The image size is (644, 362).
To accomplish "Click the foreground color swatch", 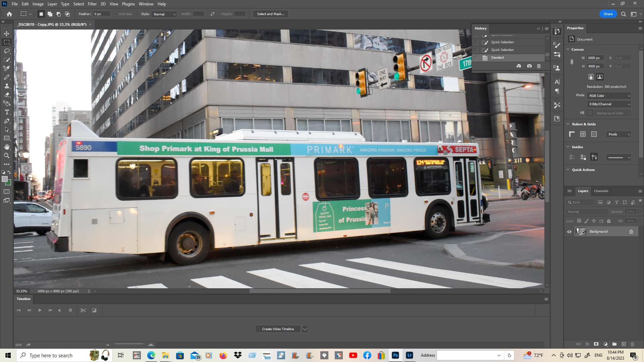I will click(5, 179).
